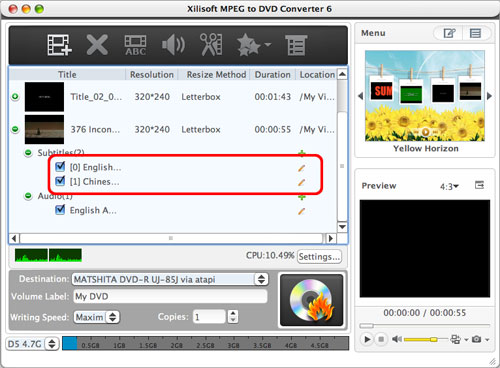500x368 pixels.
Task: Remove selected item with the X icon
Action: [x=97, y=45]
